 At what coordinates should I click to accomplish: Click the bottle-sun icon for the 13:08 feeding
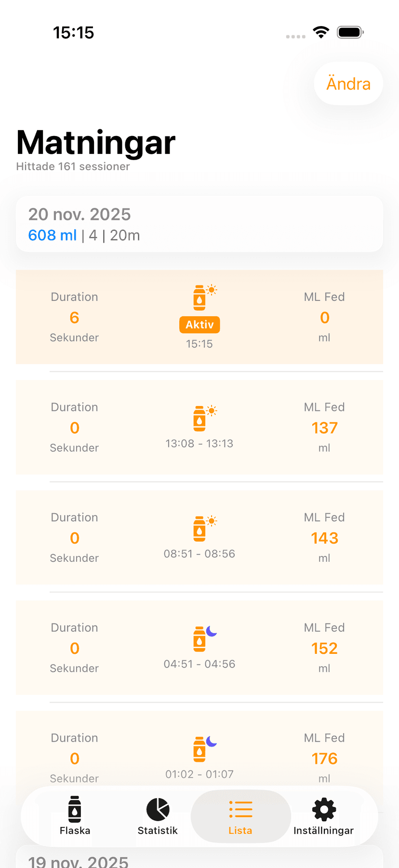pos(199,418)
